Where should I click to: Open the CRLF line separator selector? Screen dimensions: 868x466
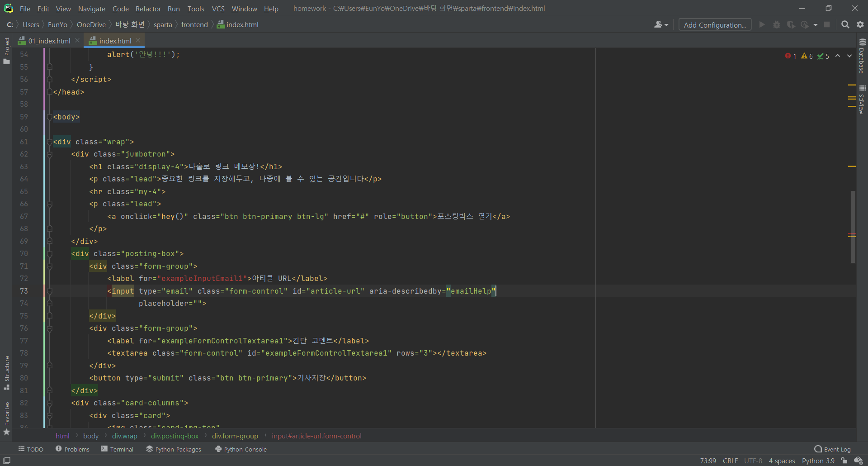pyautogui.click(x=730, y=461)
